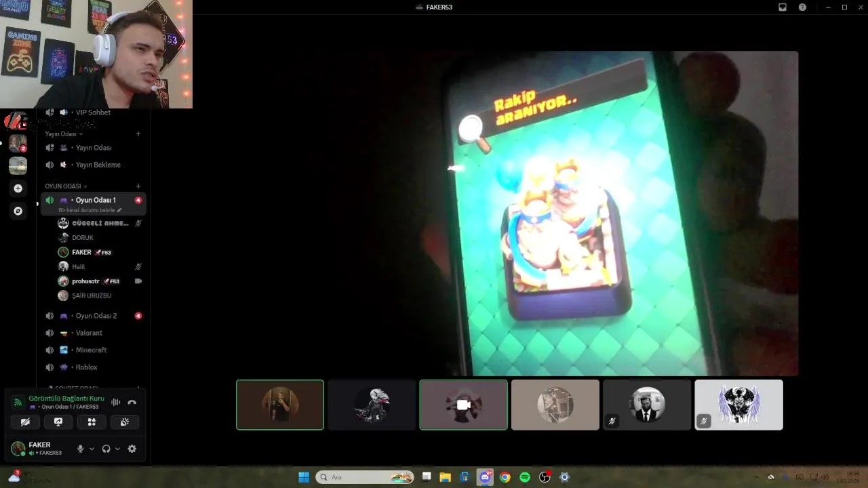Select the second server icon
The height and width of the screenshot is (488, 868).
click(x=18, y=165)
